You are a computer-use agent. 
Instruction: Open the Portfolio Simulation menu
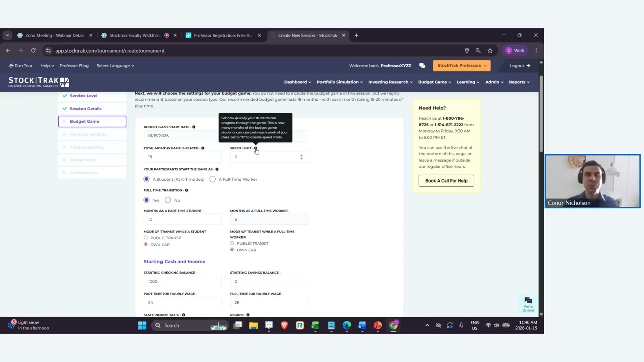point(340,82)
